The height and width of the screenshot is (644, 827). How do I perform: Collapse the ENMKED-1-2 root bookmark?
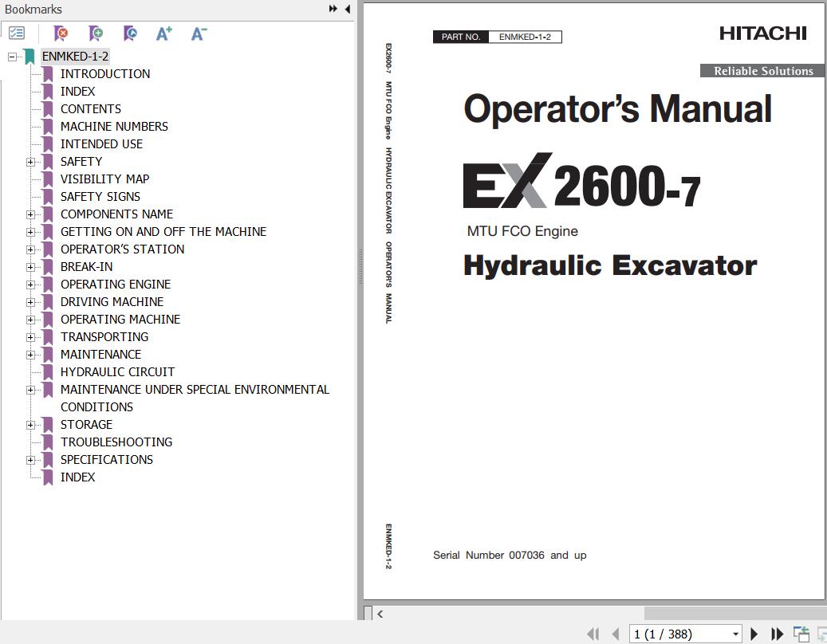pos(12,57)
